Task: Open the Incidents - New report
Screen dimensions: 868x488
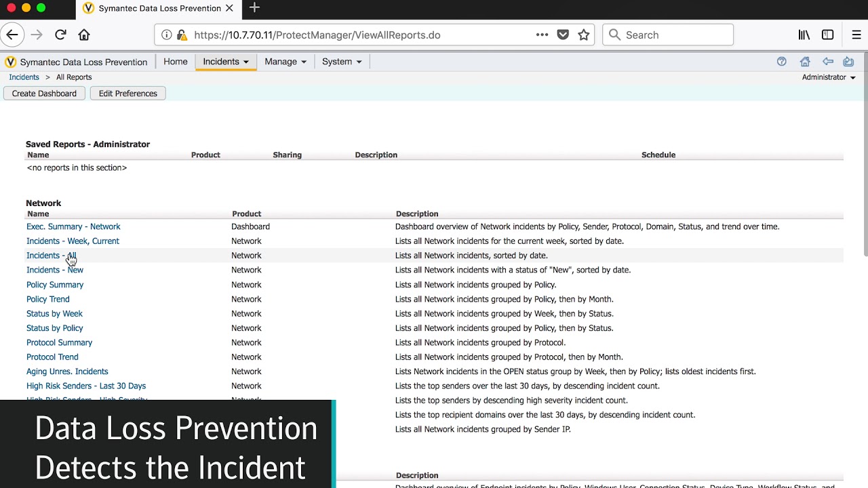Action: pos(55,270)
